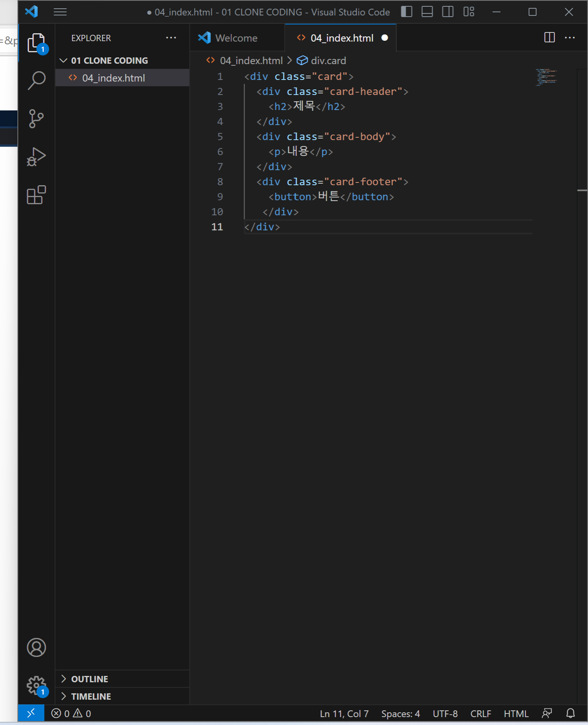Viewport: 588px width, 725px height.
Task: Click 04_index.html in breadcrumb
Action: click(x=251, y=61)
